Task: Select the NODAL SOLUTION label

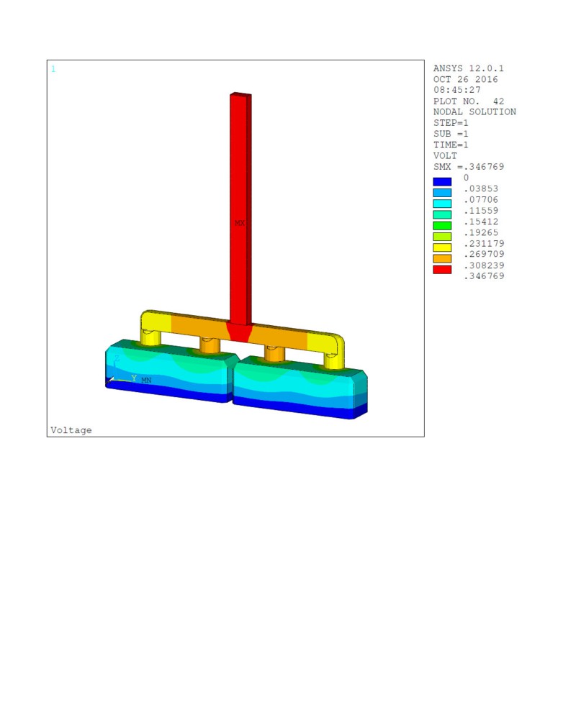Action: click(474, 112)
